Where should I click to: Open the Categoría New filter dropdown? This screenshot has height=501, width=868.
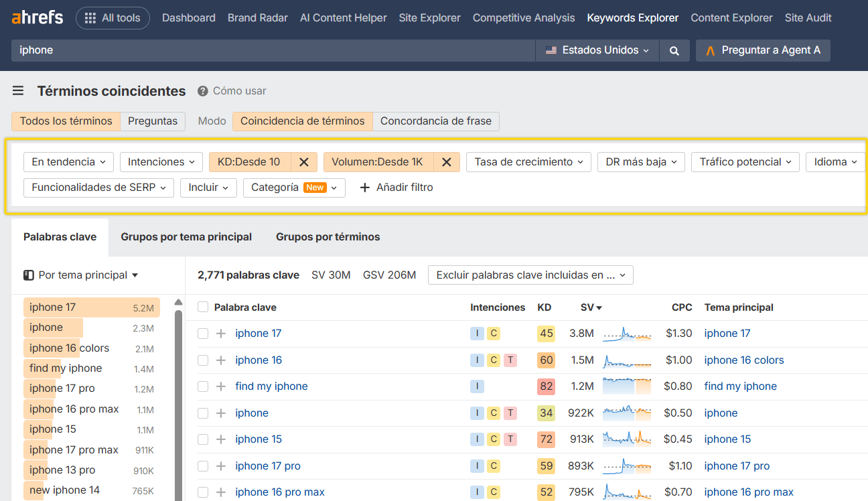pos(294,188)
